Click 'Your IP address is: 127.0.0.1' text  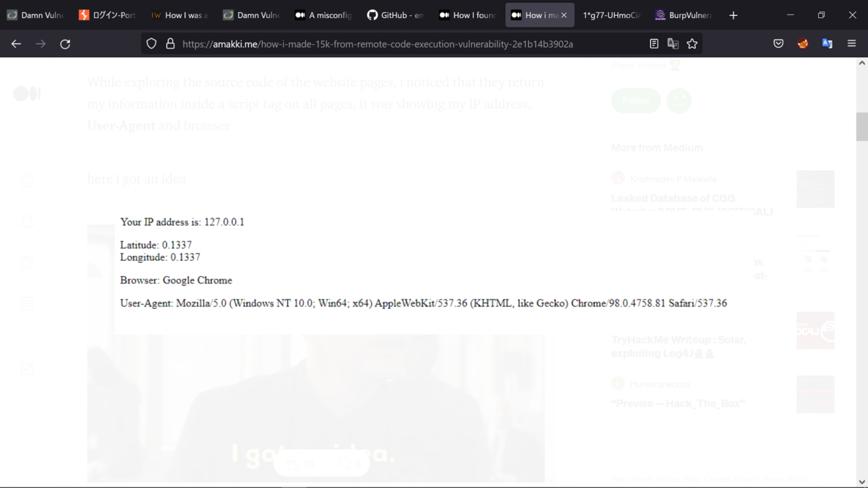pos(182,222)
